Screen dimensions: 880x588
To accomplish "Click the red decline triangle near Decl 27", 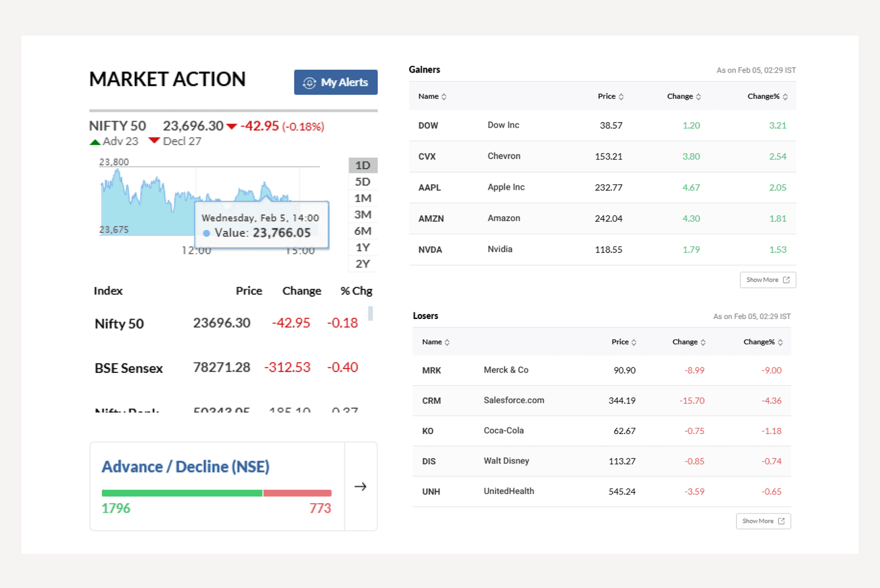I will (154, 140).
